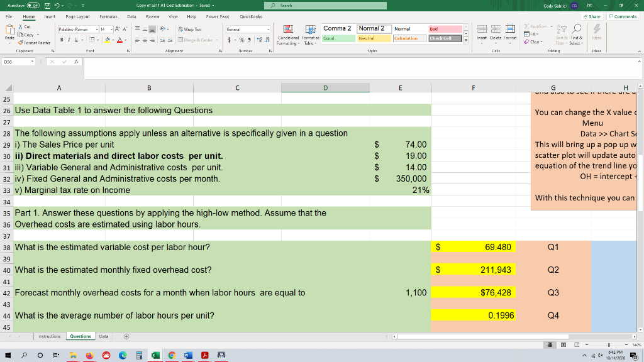This screenshot has width=644, height=362.
Task: Open Conditional Formatting options
Action: [x=289, y=33]
